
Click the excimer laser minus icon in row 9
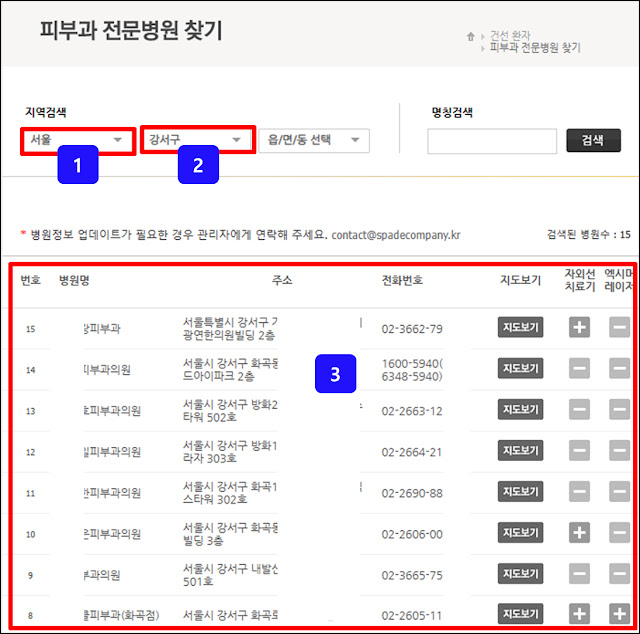click(619, 574)
